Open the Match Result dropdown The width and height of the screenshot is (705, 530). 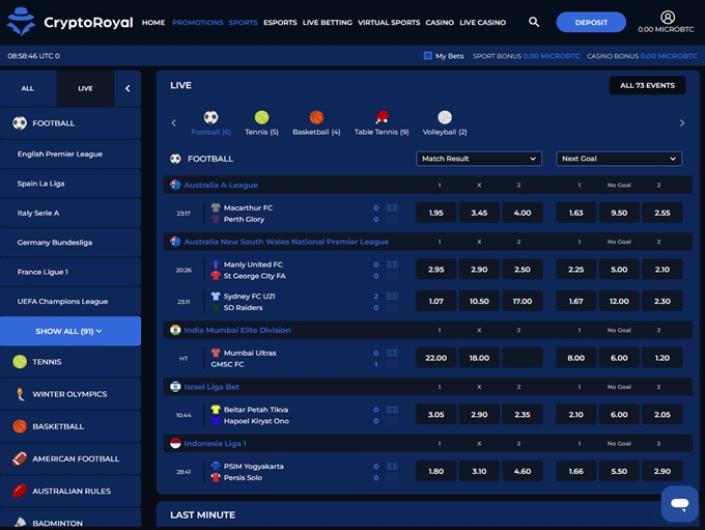click(x=478, y=158)
